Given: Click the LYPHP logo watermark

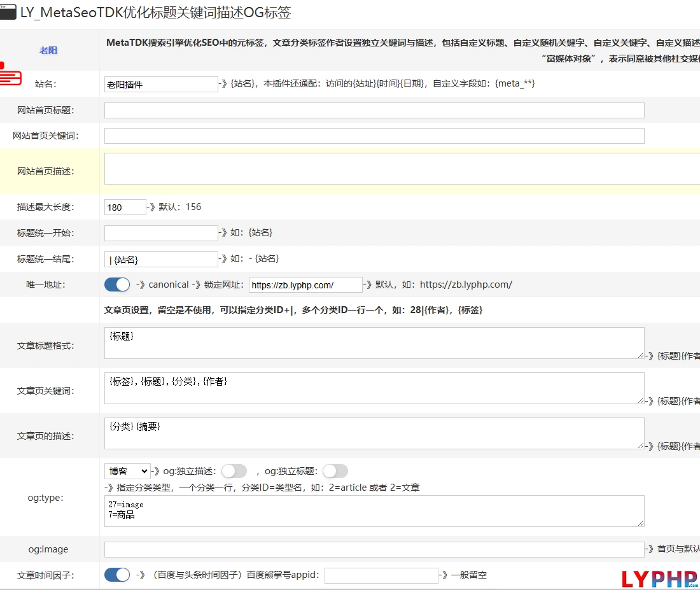Looking at the screenshot, I should click(x=660, y=578).
